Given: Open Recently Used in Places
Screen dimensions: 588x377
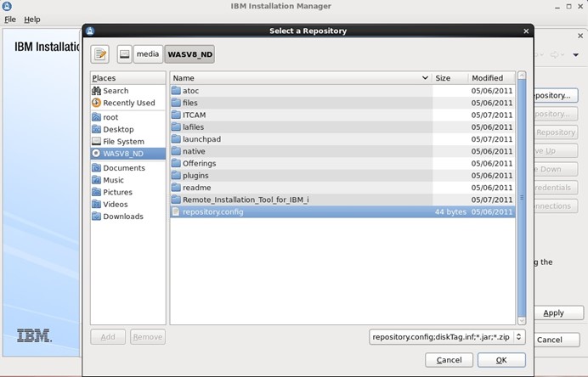Looking at the screenshot, I should (128, 103).
